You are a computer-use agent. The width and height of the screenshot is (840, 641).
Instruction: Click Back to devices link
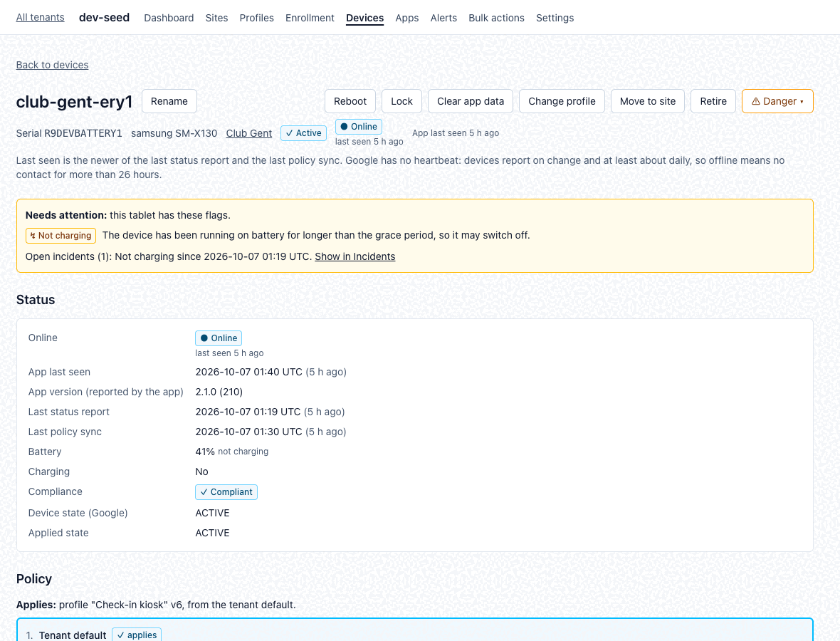pyautogui.click(x=52, y=66)
